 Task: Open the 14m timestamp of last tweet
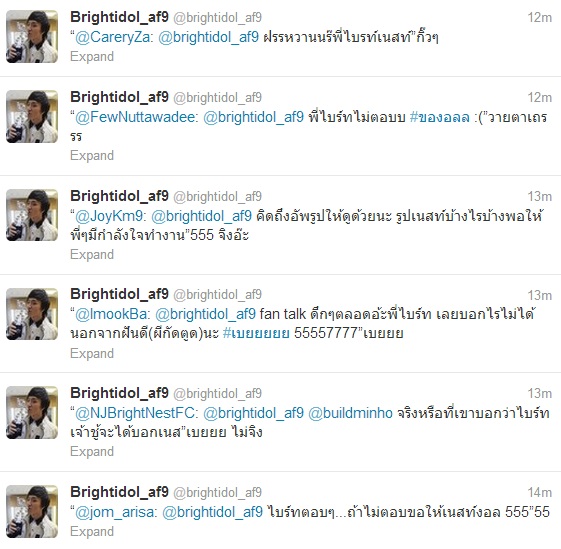(540, 492)
